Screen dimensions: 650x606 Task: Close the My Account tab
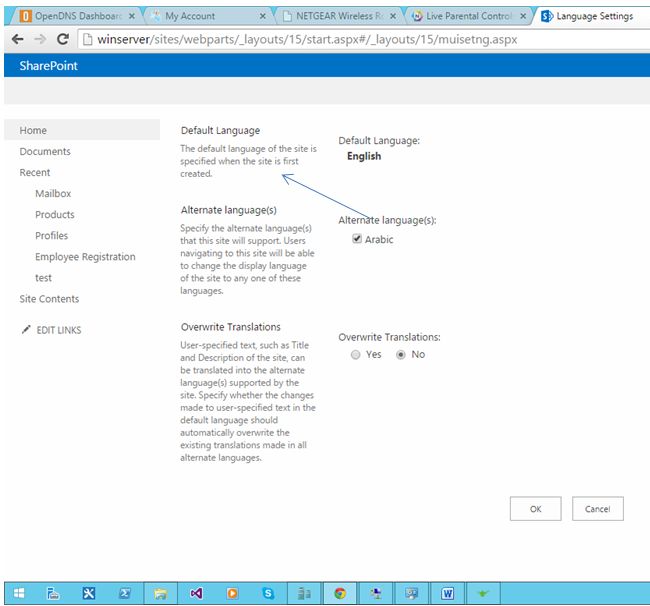tap(262, 16)
